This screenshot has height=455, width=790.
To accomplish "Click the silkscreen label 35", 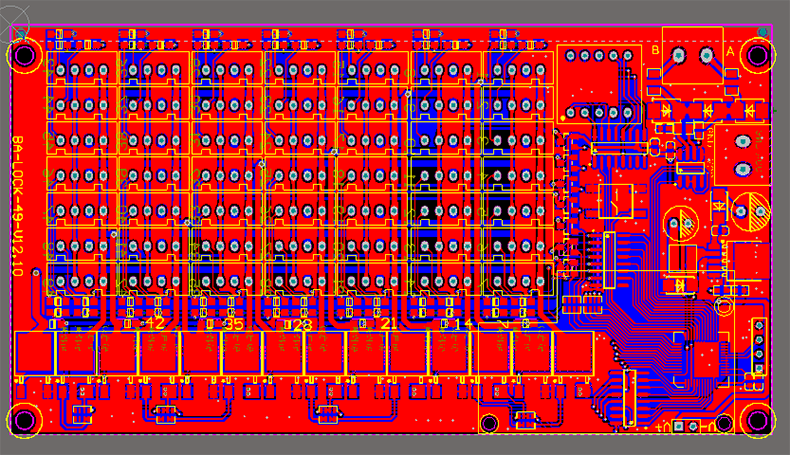I will pos(234,324).
